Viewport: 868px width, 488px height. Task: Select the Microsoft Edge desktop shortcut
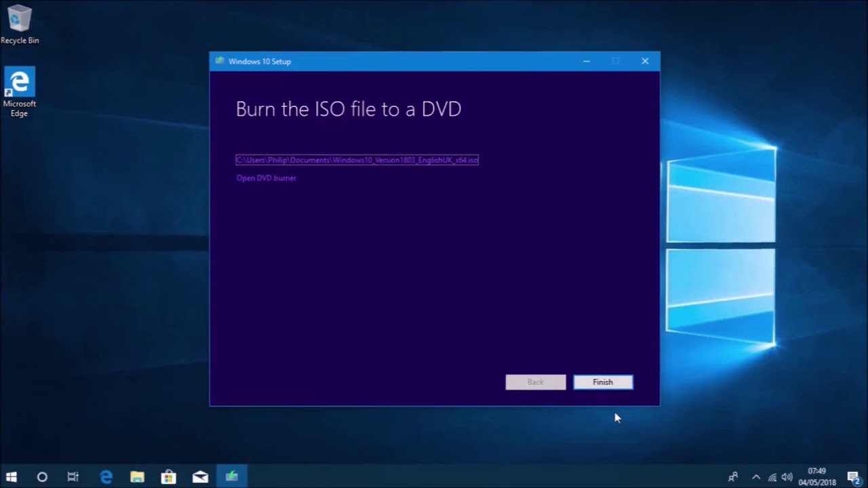(x=20, y=92)
